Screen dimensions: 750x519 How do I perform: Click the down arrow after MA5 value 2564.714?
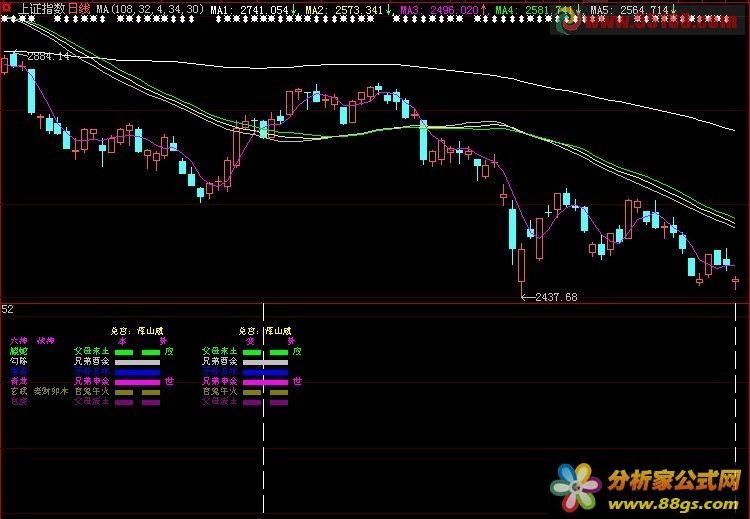pos(673,9)
